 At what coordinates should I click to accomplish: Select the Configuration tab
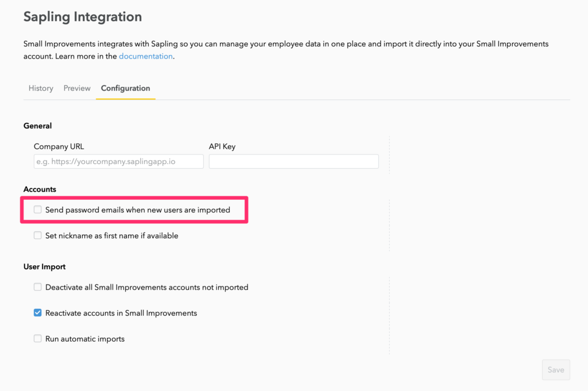point(125,88)
